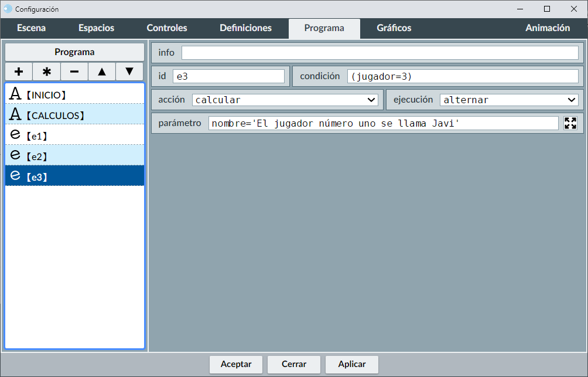Select event e2 in program list
Screen dimensions: 588x377
point(74,156)
